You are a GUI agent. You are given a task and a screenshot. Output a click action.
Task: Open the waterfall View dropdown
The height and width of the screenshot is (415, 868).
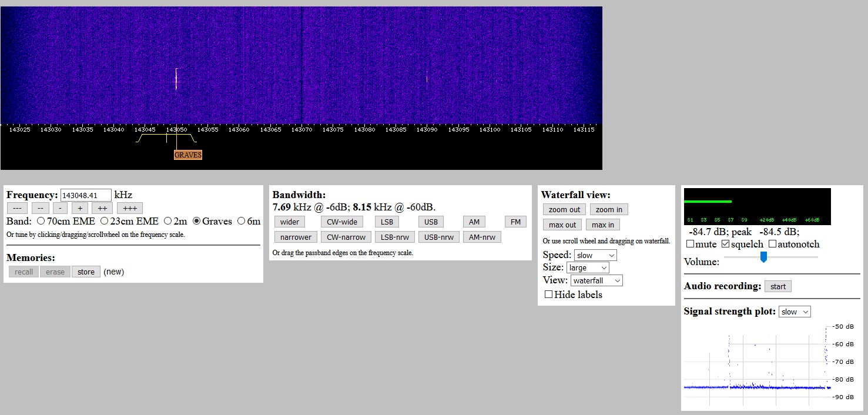(596, 281)
